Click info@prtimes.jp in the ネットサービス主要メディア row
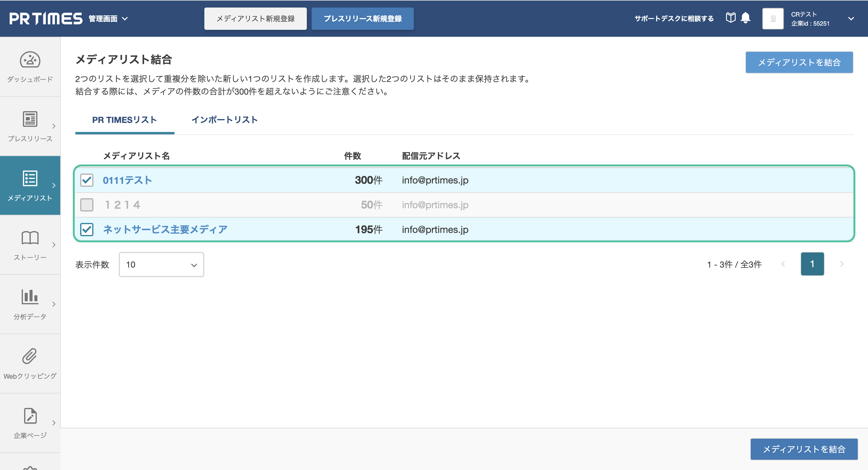This screenshot has width=868, height=470. (x=435, y=230)
